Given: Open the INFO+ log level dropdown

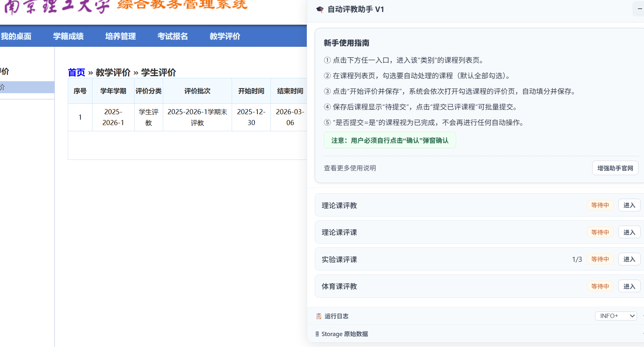Looking at the screenshot, I should (616, 316).
